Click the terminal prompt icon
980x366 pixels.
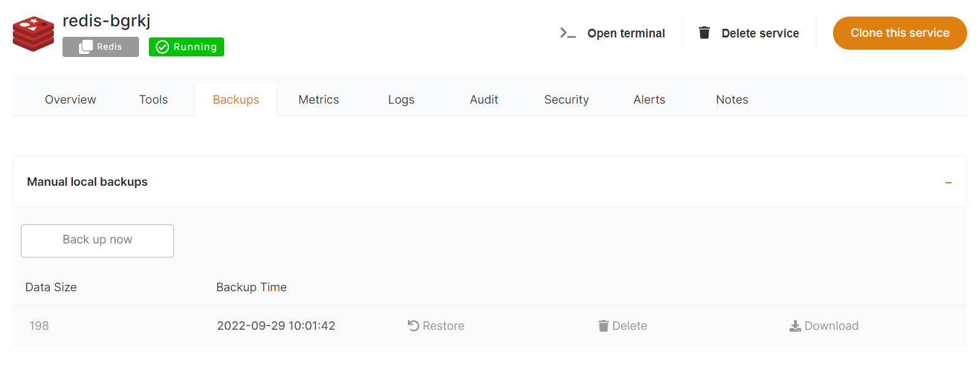pos(568,33)
